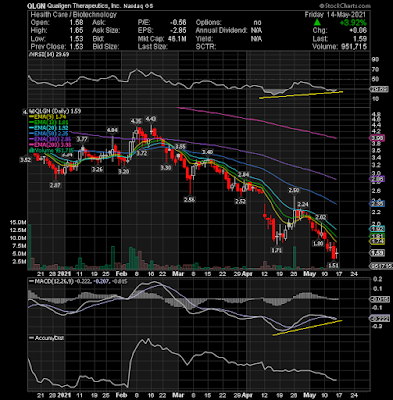Click the 2.24 price label
The image size is (393, 400).
pos(303,204)
